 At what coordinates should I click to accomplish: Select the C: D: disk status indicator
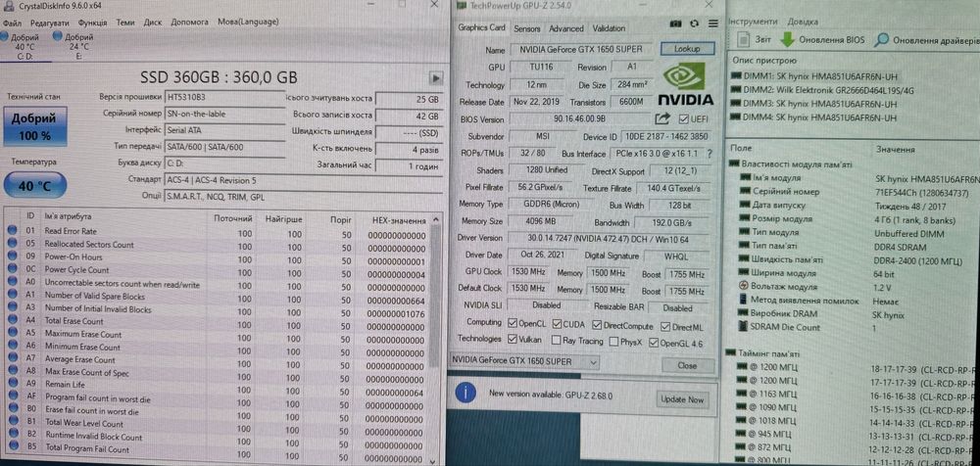(x=24, y=46)
